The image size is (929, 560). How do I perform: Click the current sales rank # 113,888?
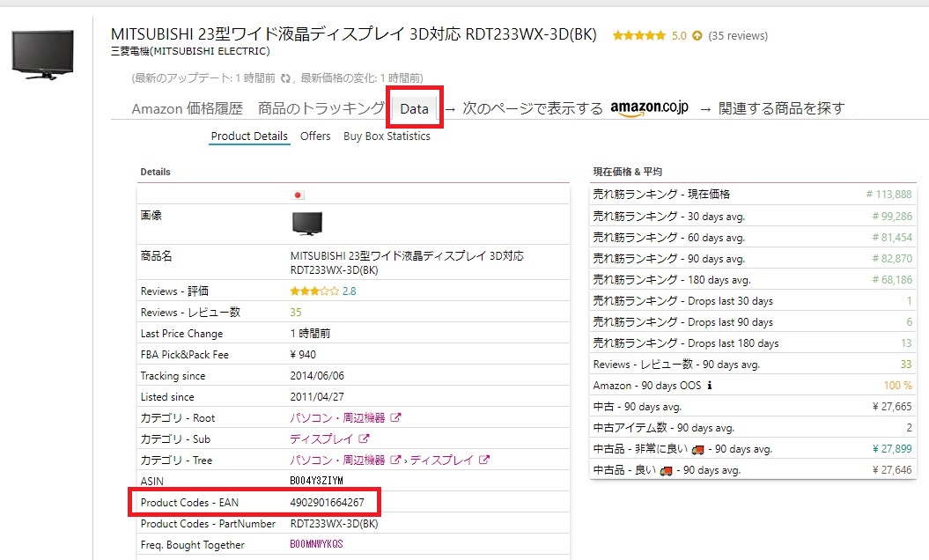click(888, 195)
